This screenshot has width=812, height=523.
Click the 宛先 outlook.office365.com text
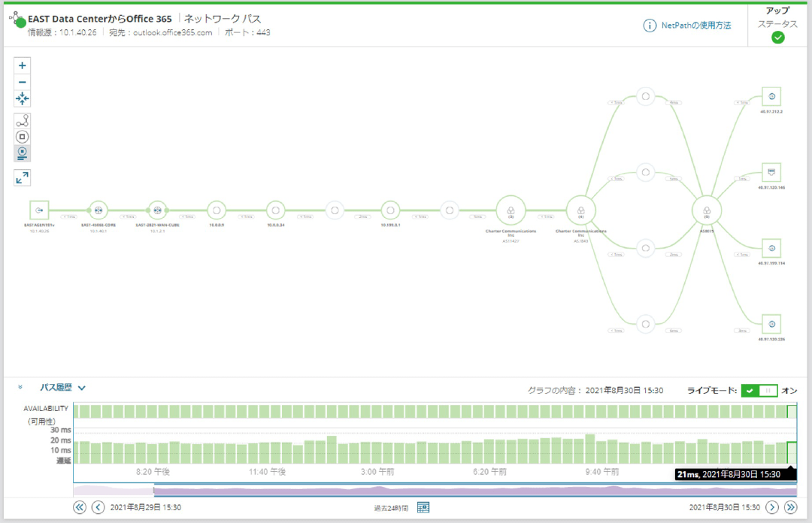tap(161, 32)
